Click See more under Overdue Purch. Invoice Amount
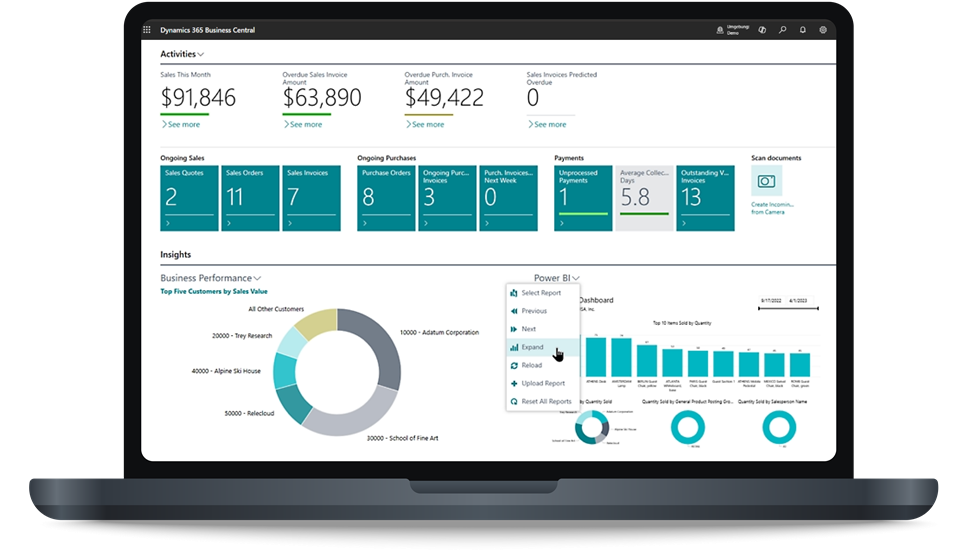The width and height of the screenshot is (960, 551). 425,124
